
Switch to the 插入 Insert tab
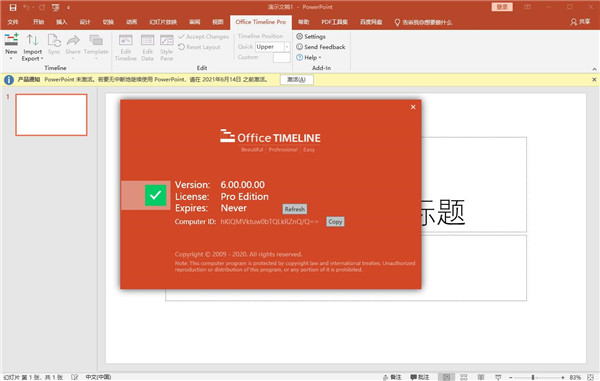(x=62, y=22)
